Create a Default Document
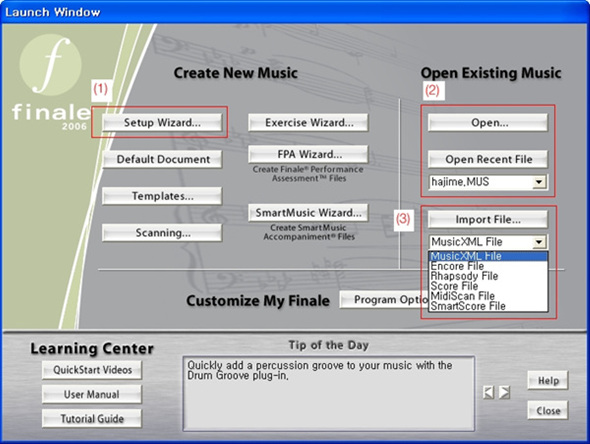 (162, 159)
